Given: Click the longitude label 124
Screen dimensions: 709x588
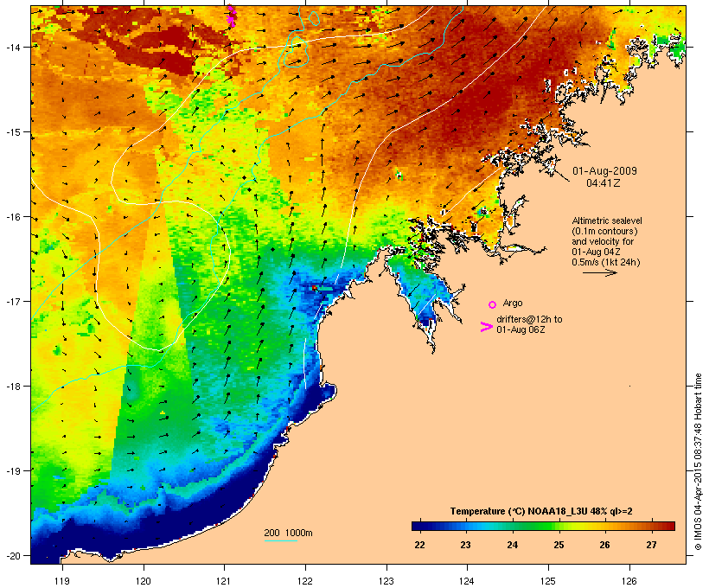Looking at the screenshot, I should [x=467, y=581].
